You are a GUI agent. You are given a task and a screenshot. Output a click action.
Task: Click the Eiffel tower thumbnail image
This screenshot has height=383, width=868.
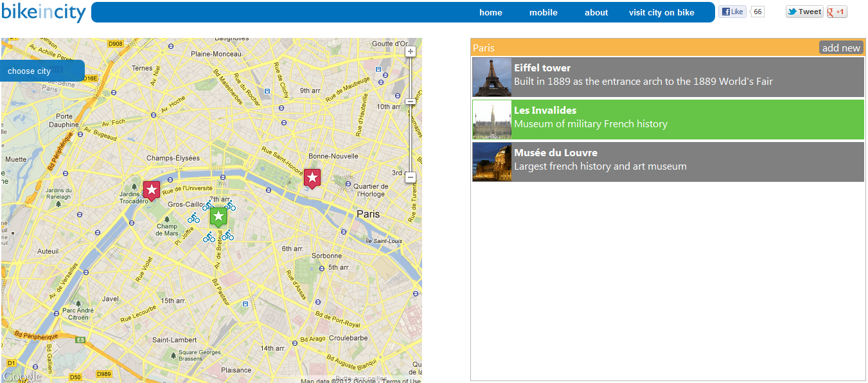492,77
